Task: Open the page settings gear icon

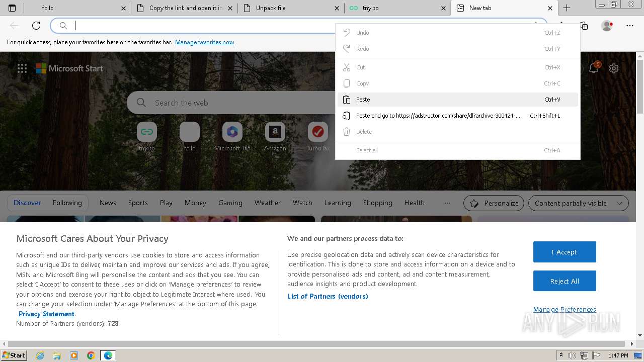Action: 614,68
